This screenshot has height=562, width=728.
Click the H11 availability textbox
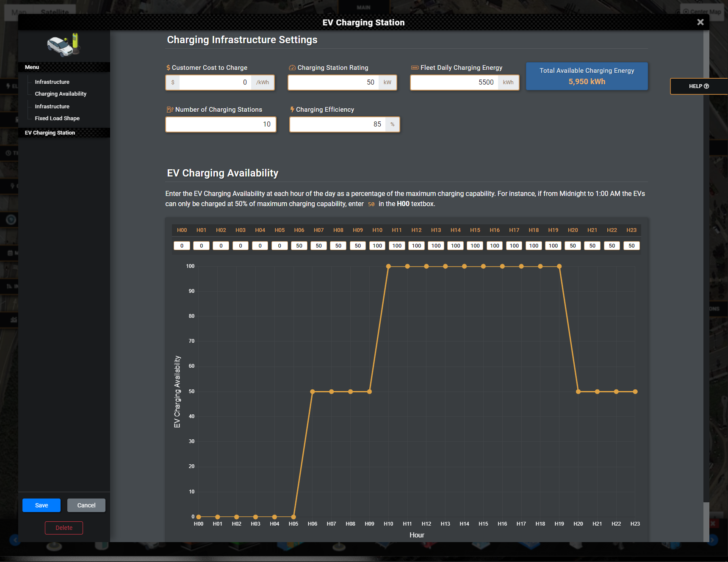pyautogui.click(x=397, y=246)
